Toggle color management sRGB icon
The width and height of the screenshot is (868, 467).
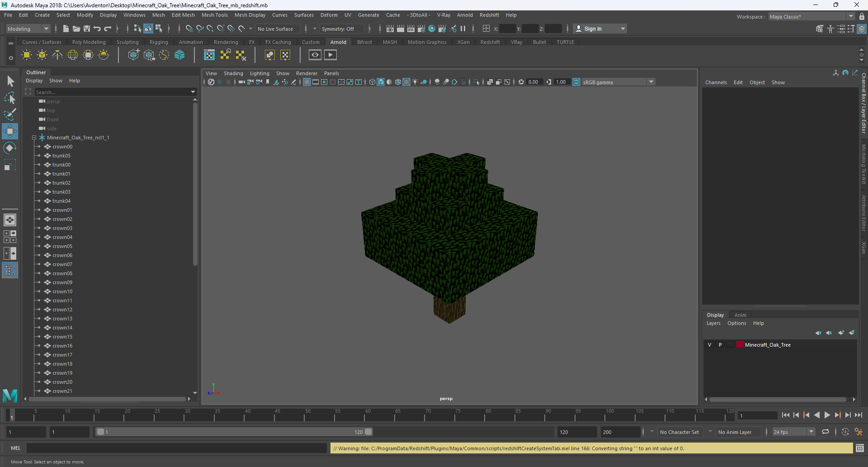pyautogui.click(x=576, y=82)
